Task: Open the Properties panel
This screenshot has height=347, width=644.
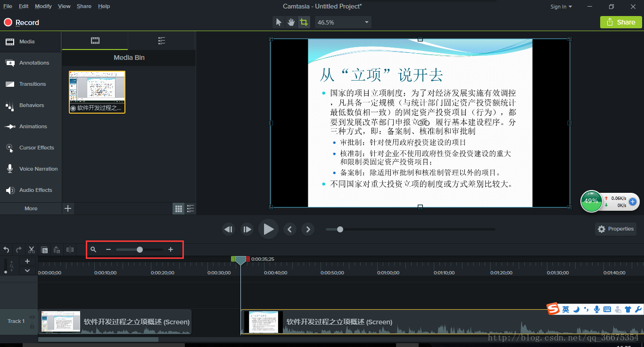Action: pyautogui.click(x=616, y=229)
